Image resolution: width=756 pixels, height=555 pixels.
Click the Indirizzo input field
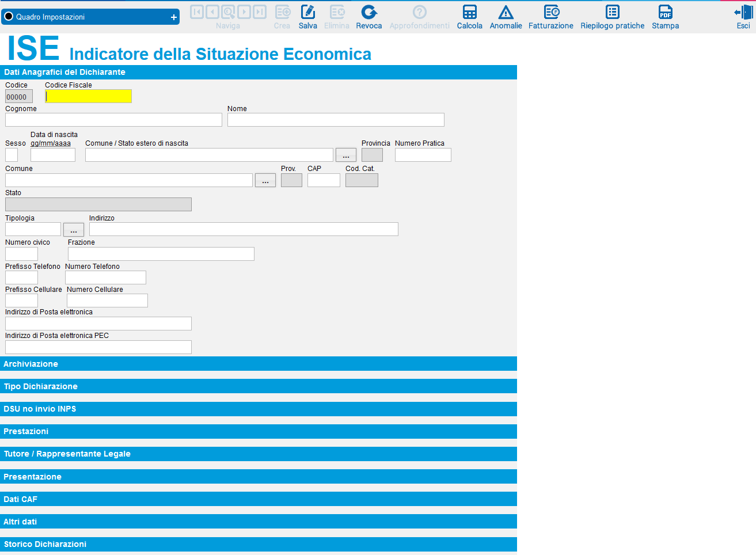pos(244,229)
